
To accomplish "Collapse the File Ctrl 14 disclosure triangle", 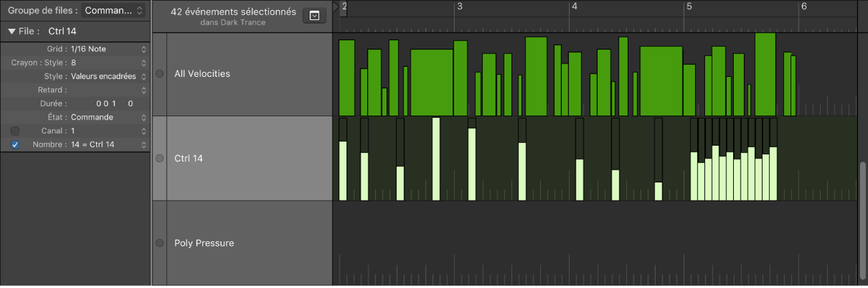I will tap(12, 31).
